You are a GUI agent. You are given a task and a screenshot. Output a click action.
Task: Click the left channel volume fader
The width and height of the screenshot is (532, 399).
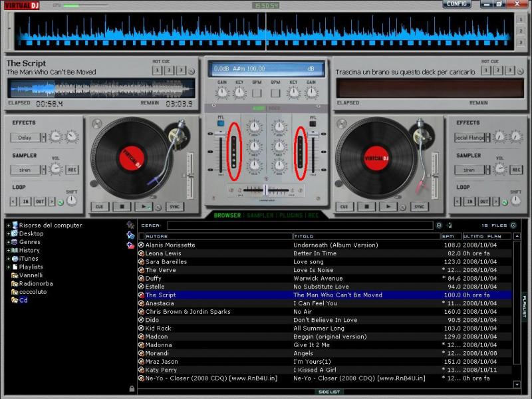coord(221,135)
